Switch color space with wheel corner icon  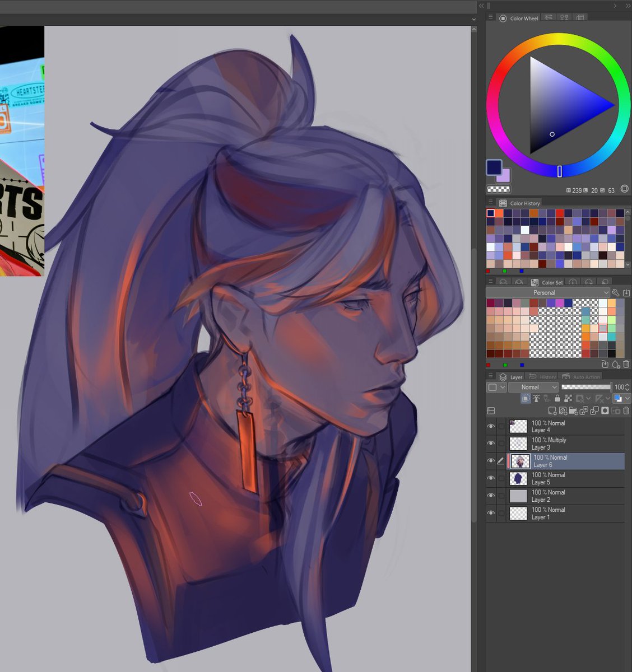coord(625,189)
